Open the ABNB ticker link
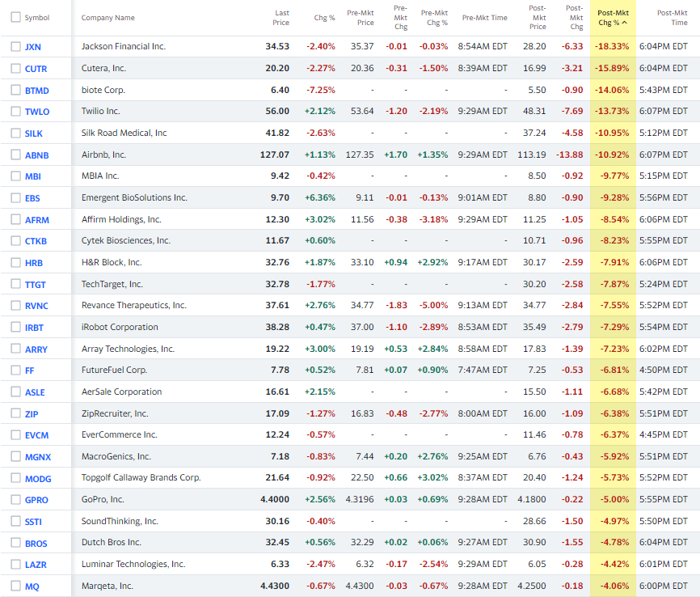700x597 pixels. [36, 155]
